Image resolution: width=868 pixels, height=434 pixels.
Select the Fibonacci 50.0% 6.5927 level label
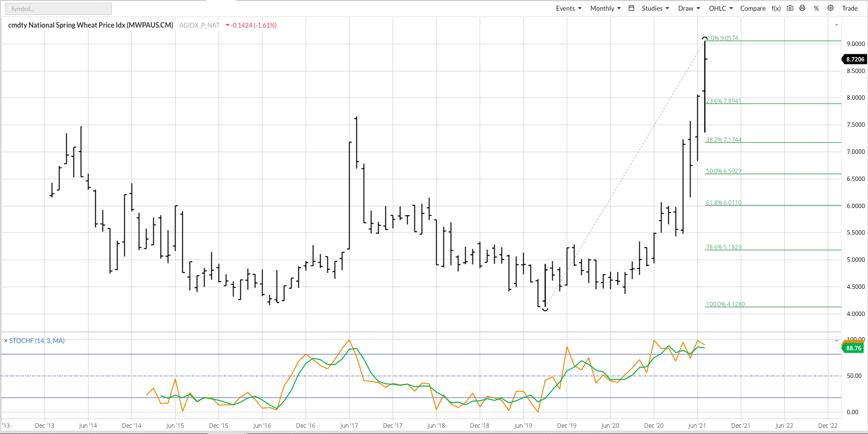723,171
